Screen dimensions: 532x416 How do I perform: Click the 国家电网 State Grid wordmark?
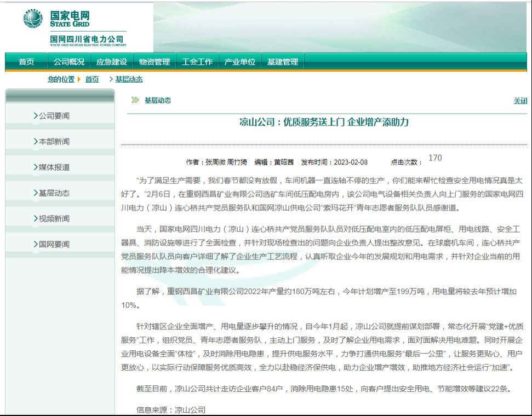coord(70,19)
